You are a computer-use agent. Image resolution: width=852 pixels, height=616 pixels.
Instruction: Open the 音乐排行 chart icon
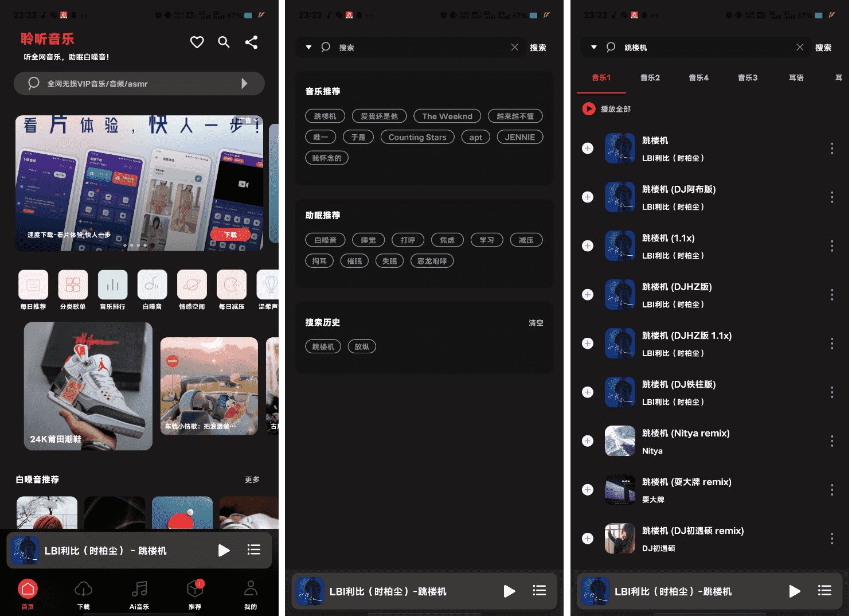(x=112, y=284)
